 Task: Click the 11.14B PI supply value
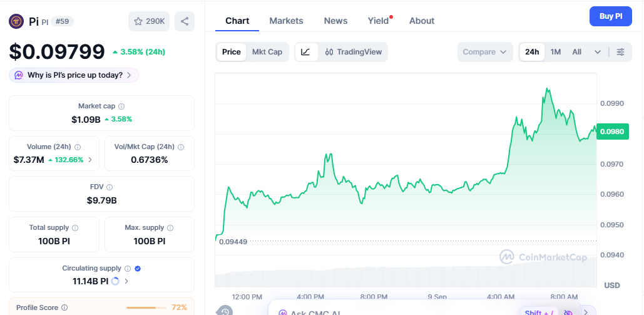coord(90,281)
